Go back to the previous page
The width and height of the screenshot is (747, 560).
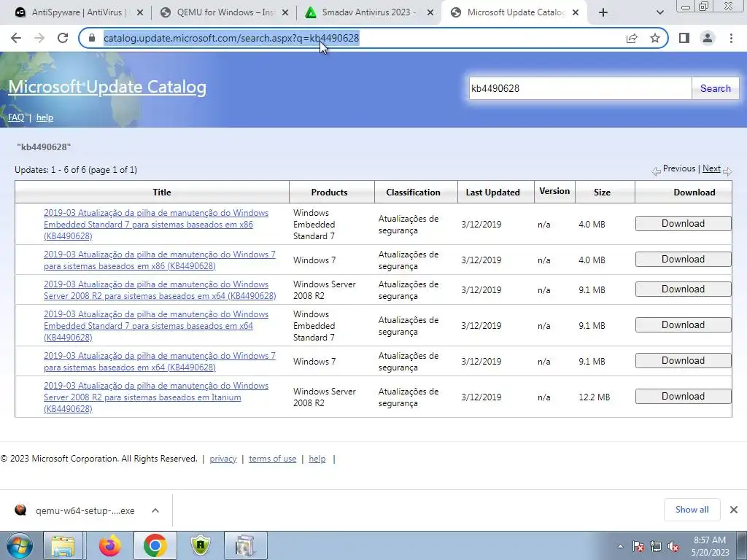pos(16,38)
